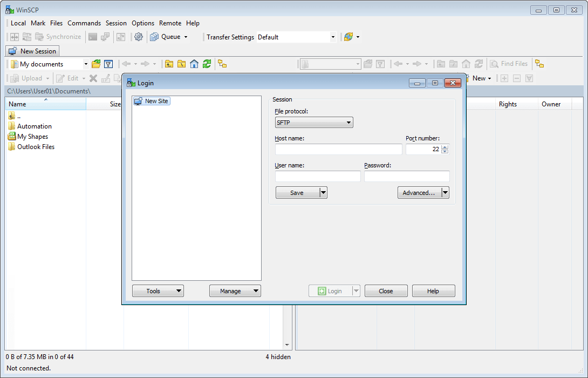This screenshot has height=378, width=588.
Task: Click the globe session icon in toolbar
Action: (x=348, y=37)
